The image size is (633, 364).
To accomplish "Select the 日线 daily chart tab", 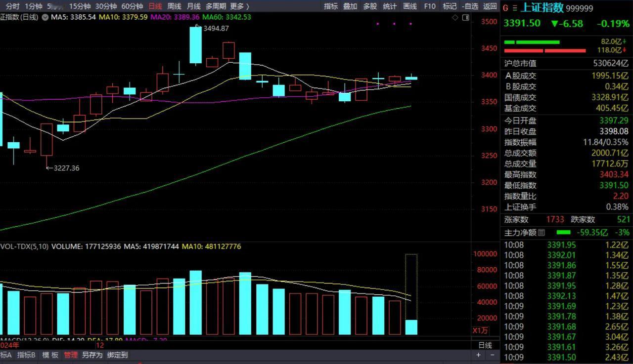I will [155, 6].
